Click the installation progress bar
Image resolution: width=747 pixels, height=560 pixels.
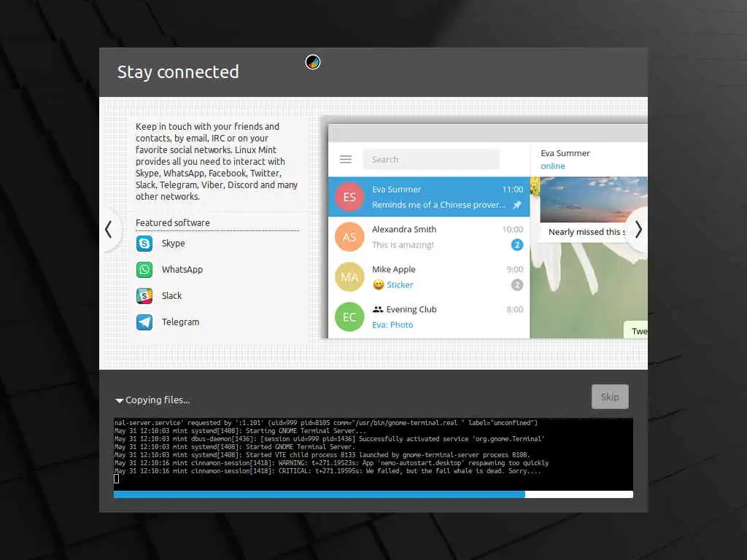pyautogui.click(x=373, y=495)
